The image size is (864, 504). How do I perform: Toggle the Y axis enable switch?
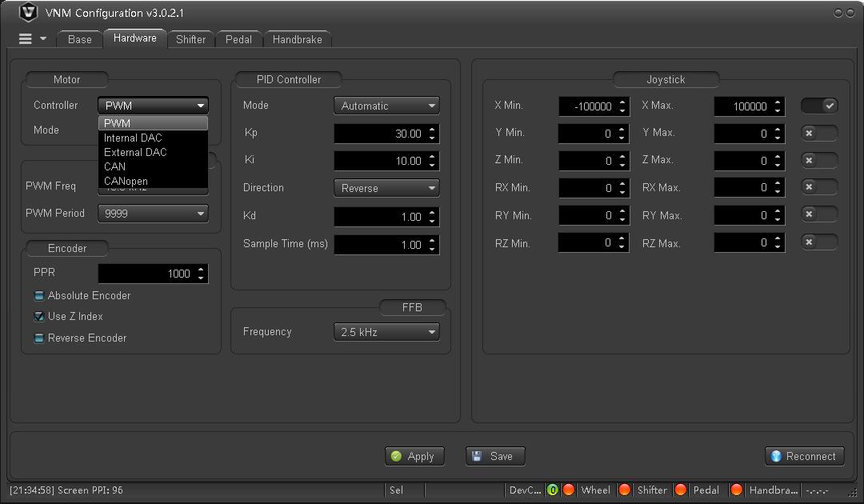coord(819,134)
